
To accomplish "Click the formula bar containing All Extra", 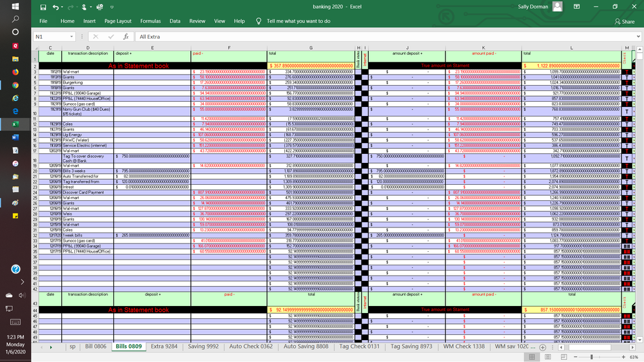I will point(385,37).
